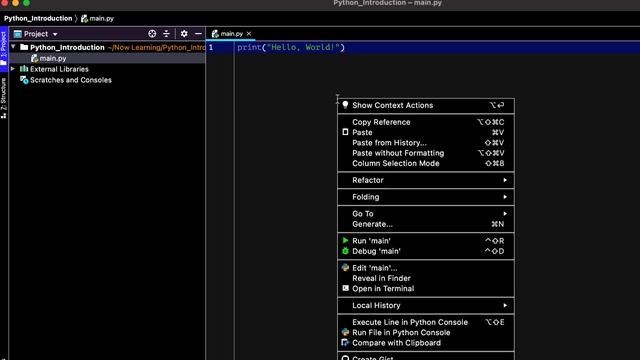
Task: Select Scratches and Consoles item
Action: [71, 80]
